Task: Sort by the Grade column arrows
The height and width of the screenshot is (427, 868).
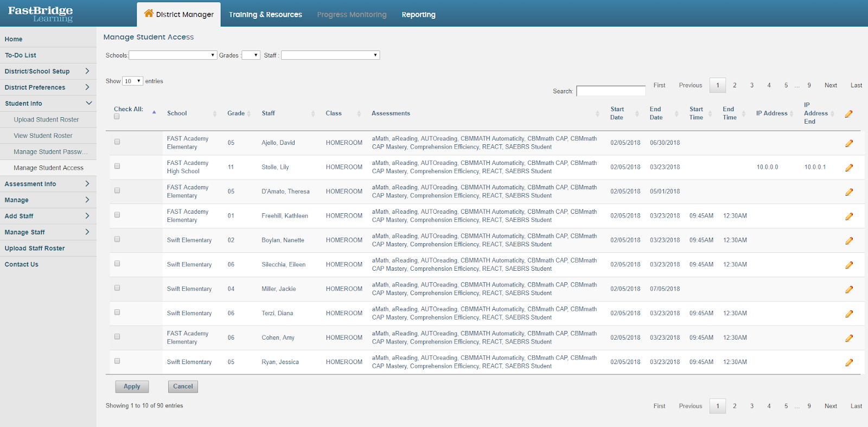Action: (x=248, y=113)
